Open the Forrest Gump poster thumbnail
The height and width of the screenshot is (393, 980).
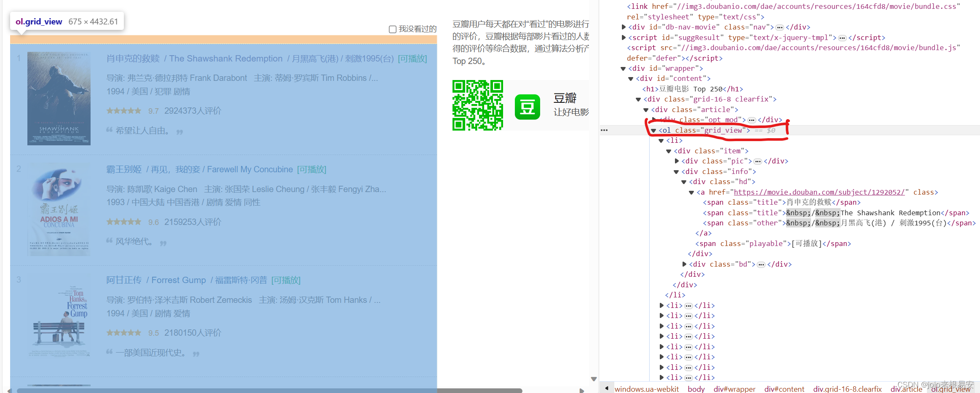click(x=59, y=320)
